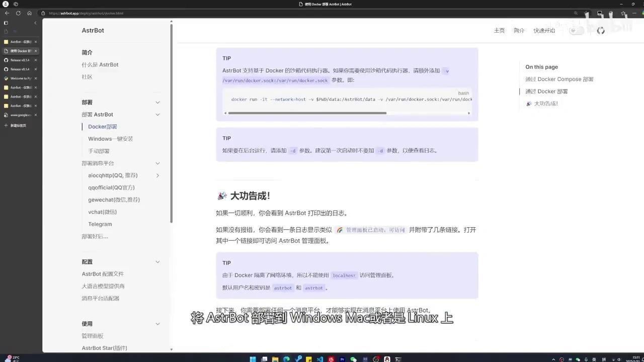The height and width of the screenshot is (362, 644).
Task: Open the AstrBot GitHub icon in header
Action: tap(601, 31)
